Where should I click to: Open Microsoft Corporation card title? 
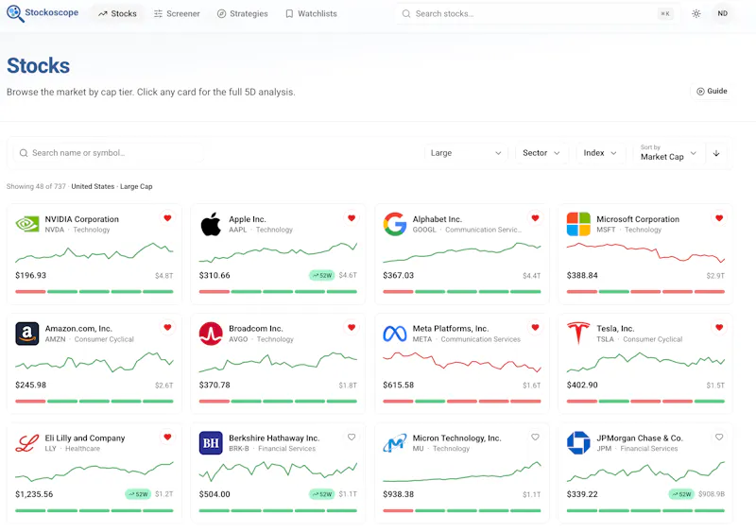point(638,219)
